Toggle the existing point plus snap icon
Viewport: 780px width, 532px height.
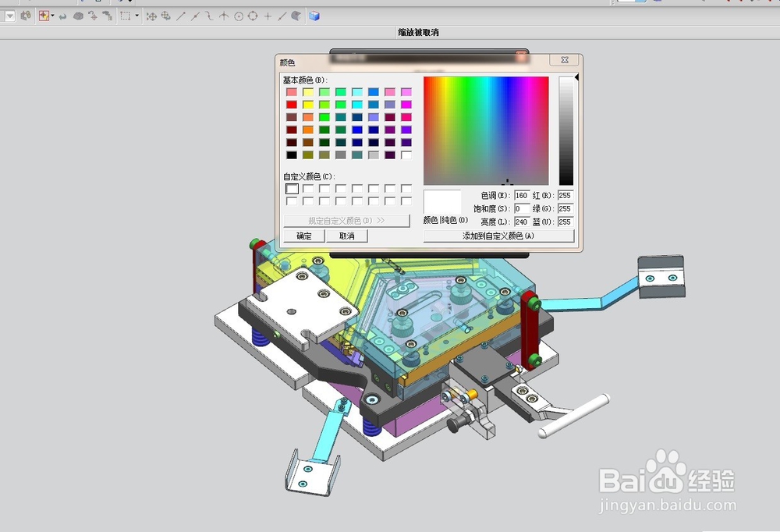pyautogui.click(x=268, y=16)
